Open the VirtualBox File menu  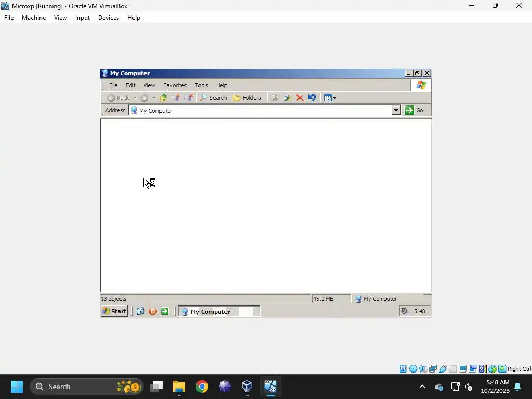tap(9, 18)
